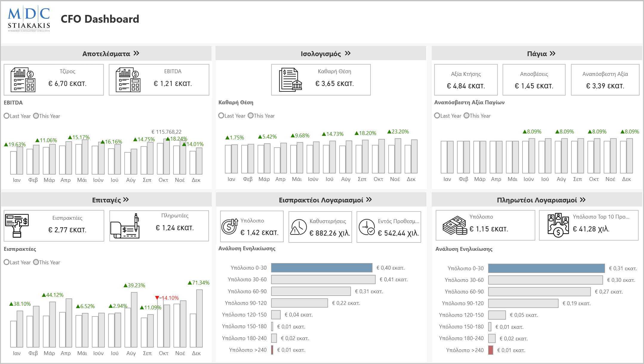The height and width of the screenshot is (364, 644).
Task: Click the € 542,44 χιλ. value
Action: coord(398,233)
